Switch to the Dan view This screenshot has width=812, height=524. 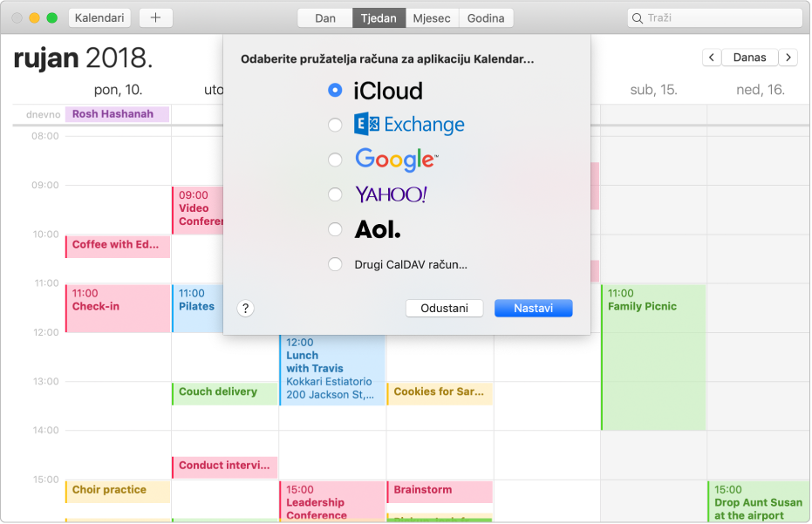[x=325, y=18]
